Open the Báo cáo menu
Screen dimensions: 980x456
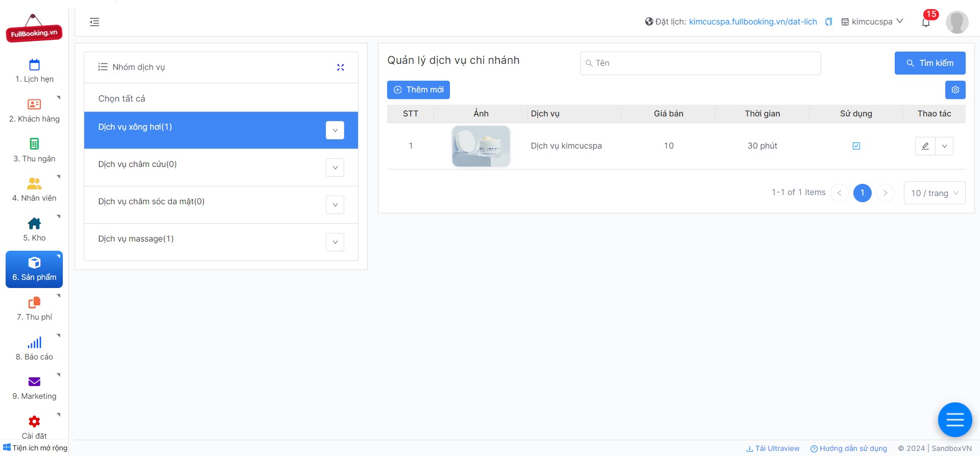coord(34,348)
